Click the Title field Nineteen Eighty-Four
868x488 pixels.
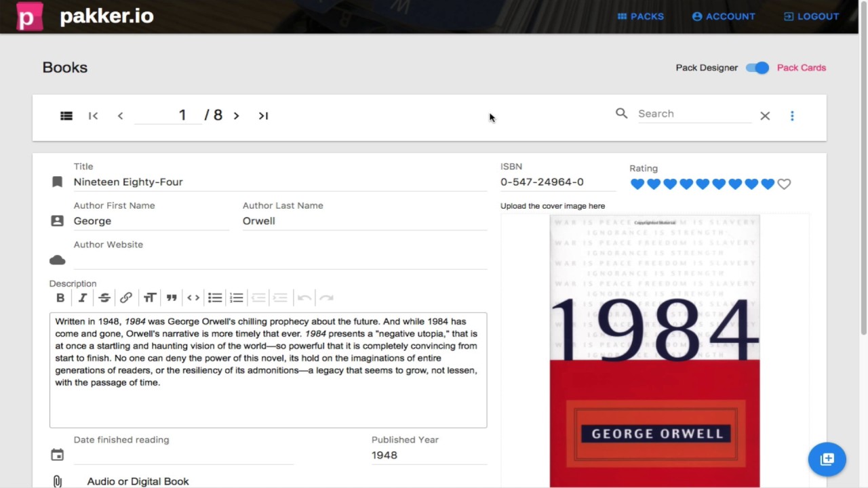(x=280, y=182)
